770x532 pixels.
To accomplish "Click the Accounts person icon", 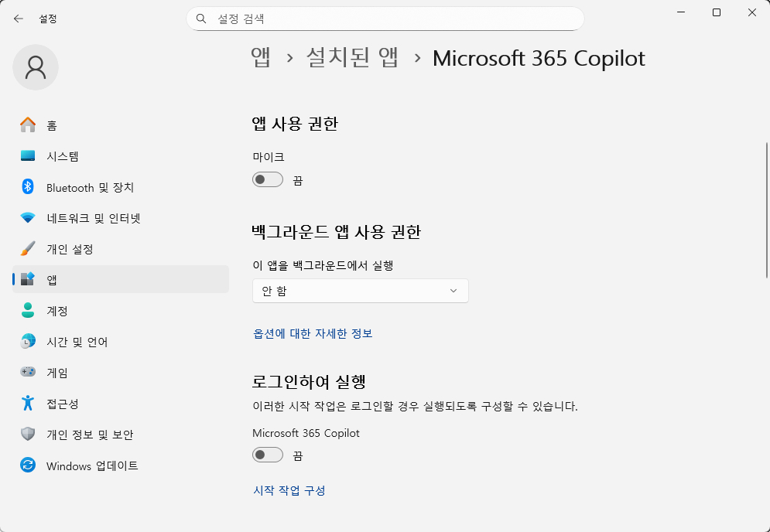I will pyautogui.click(x=28, y=310).
